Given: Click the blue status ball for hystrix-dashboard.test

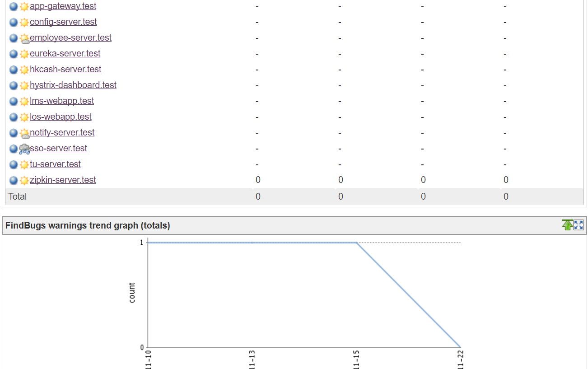Looking at the screenshot, I should (14, 86).
